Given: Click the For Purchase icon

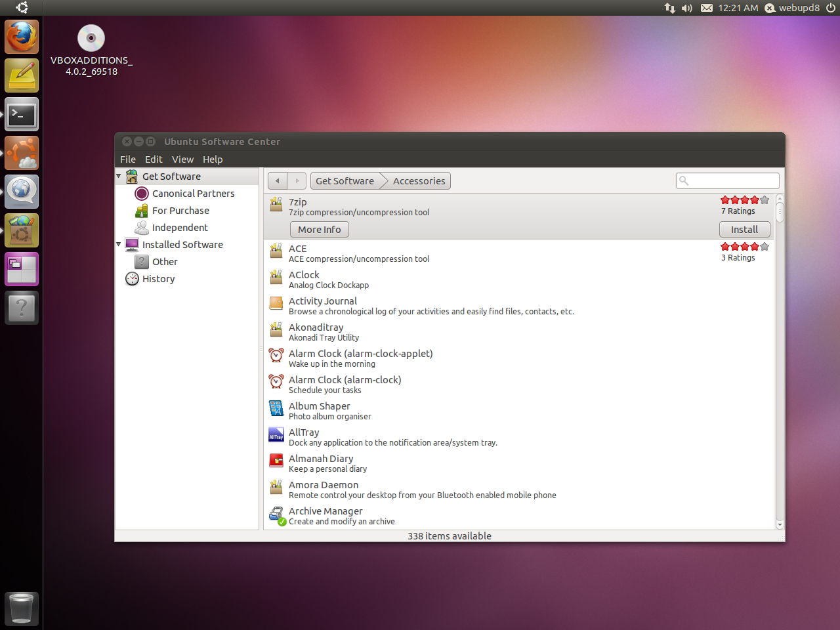Looking at the screenshot, I should 141,211.
